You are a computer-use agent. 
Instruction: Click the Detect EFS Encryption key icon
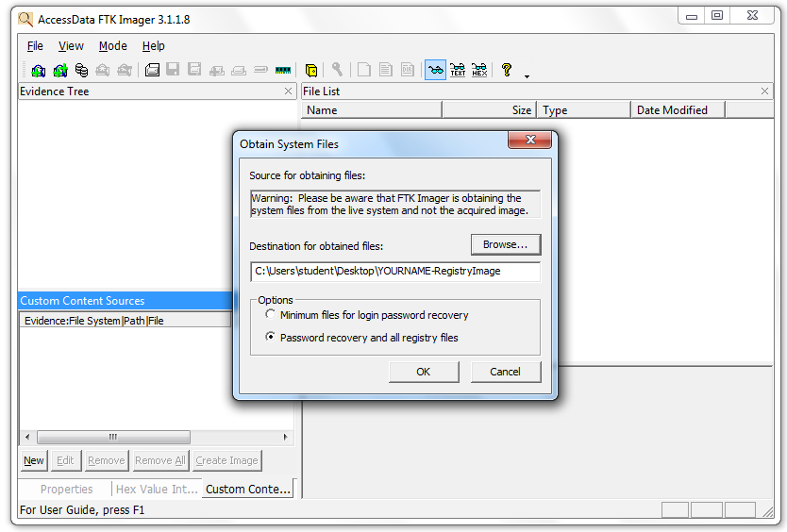click(337, 70)
